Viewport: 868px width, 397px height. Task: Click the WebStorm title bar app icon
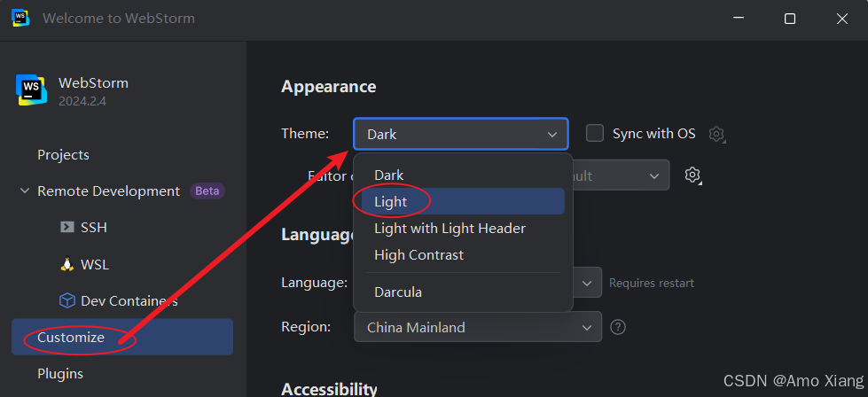[x=20, y=19]
